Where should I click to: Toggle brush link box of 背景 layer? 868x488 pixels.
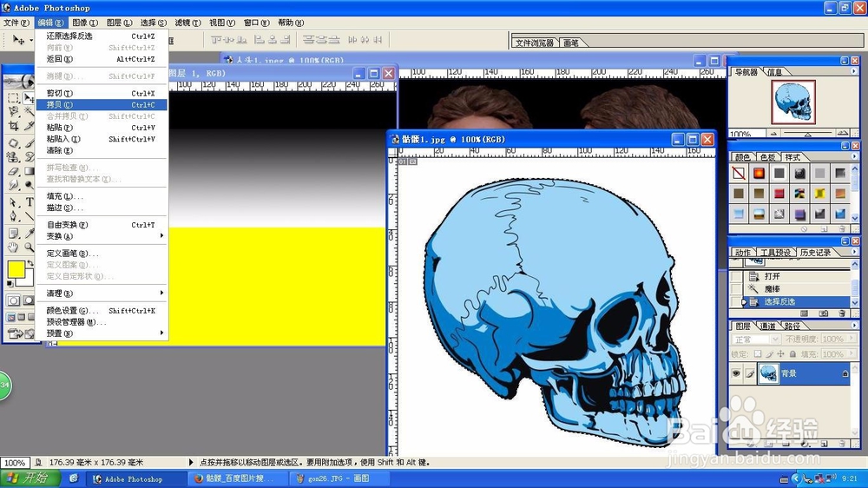(x=750, y=373)
